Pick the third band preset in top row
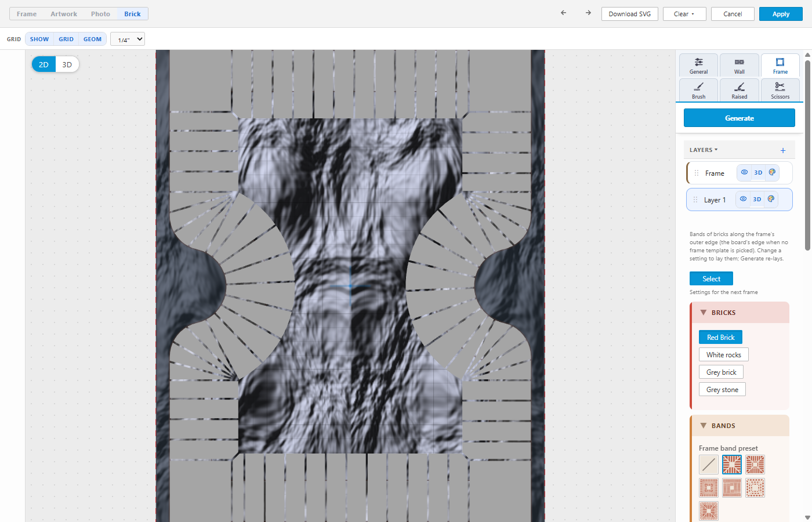This screenshot has height=522, width=812. click(755, 465)
